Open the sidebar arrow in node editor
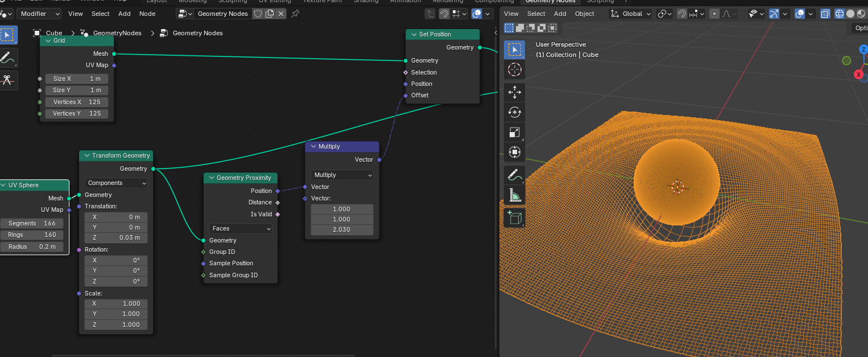This screenshot has width=868, height=357. (x=496, y=33)
